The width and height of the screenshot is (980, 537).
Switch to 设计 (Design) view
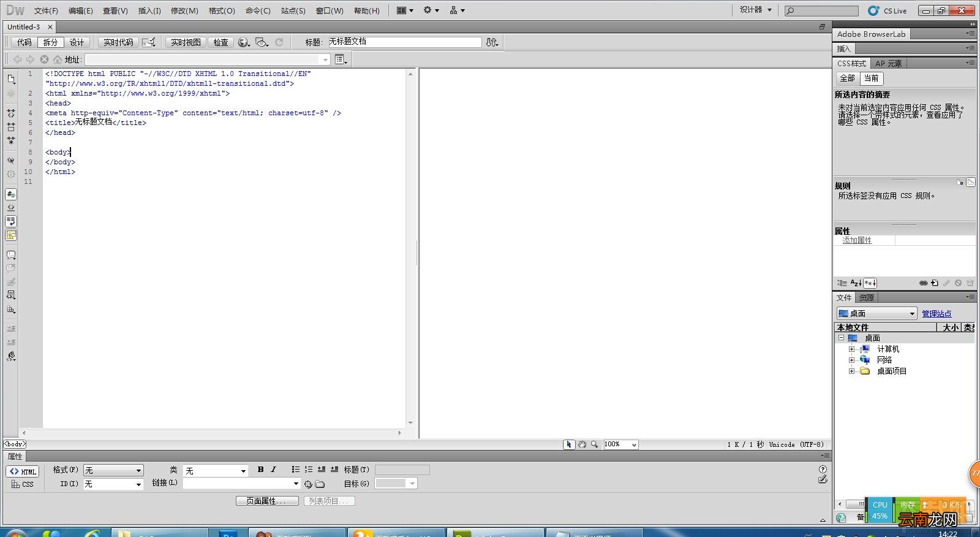pyautogui.click(x=77, y=42)
